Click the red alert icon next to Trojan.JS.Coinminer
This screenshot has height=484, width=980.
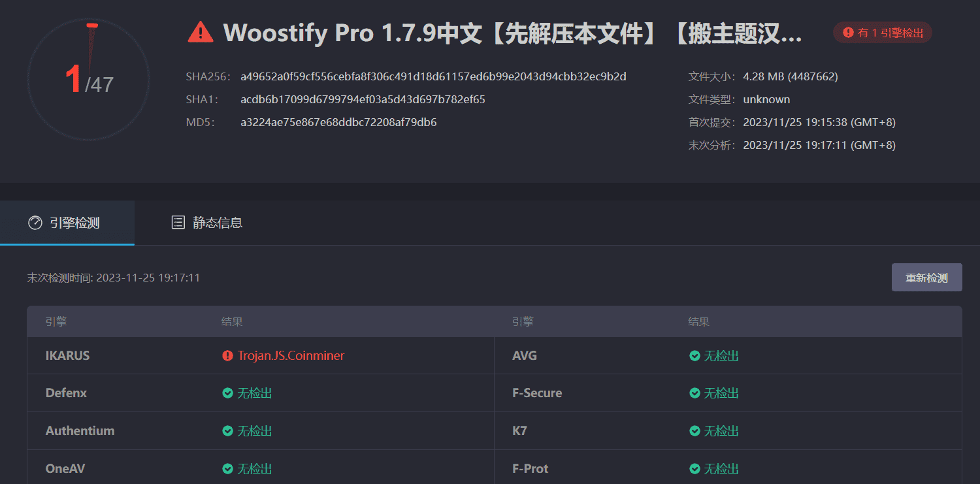pos(227,356)
